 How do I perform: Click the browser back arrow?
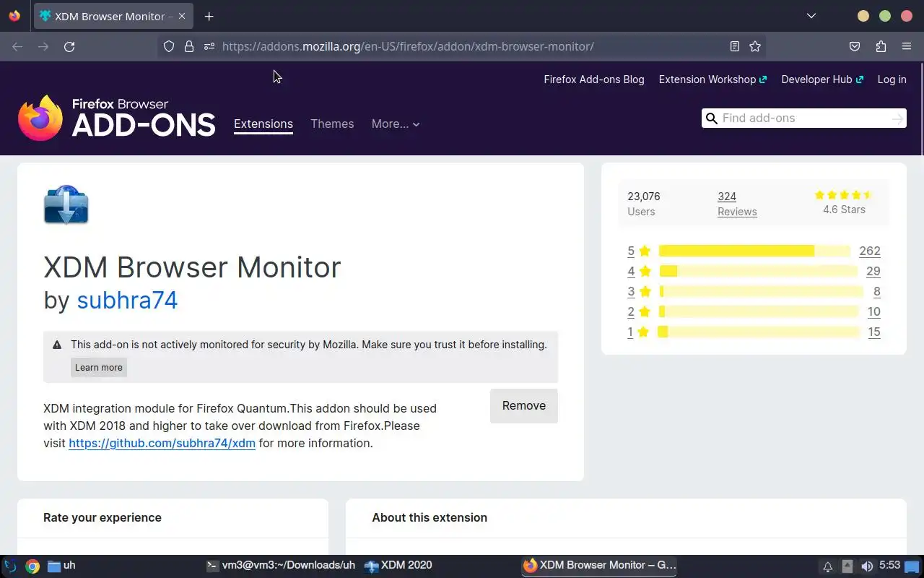pyautogui.click(x=17, y=46)
